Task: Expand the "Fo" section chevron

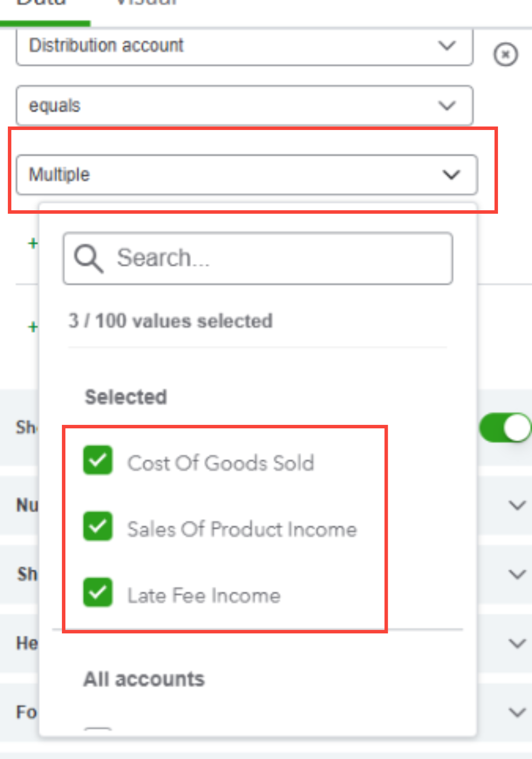Action: [x=517, y=712]
